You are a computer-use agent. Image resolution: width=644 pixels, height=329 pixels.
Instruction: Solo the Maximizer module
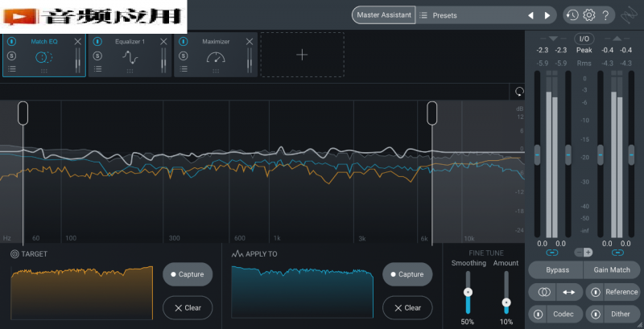click(184, 56)
